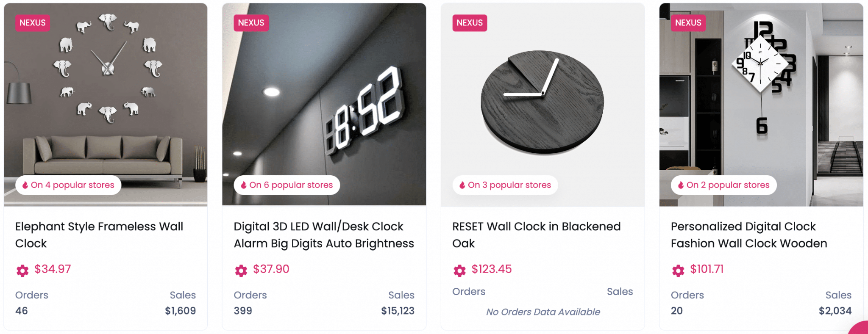This screenshot has width=868, height=334.
Task: Click flame icon on "On 3 popular stores"
Action: [462, 185]
